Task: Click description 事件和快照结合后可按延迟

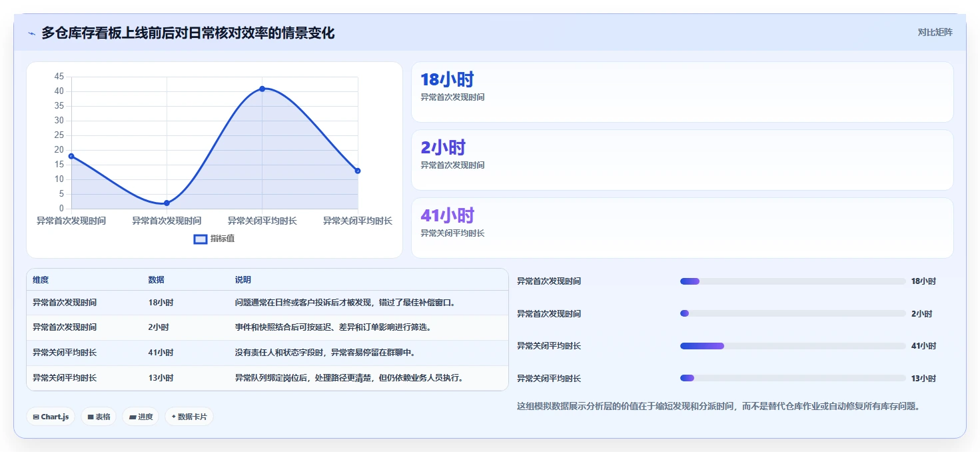Action: coord(333,327)
